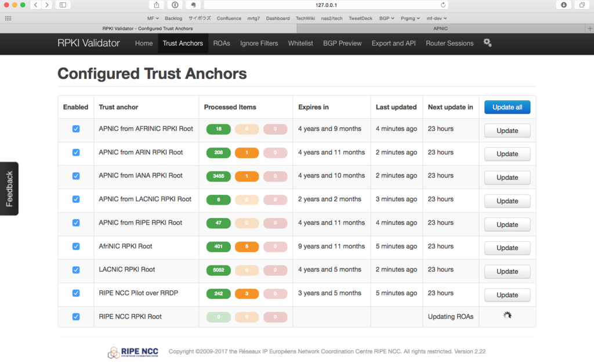
Task: Click green badge 3455 for IANA root
Action: [219, 176]
